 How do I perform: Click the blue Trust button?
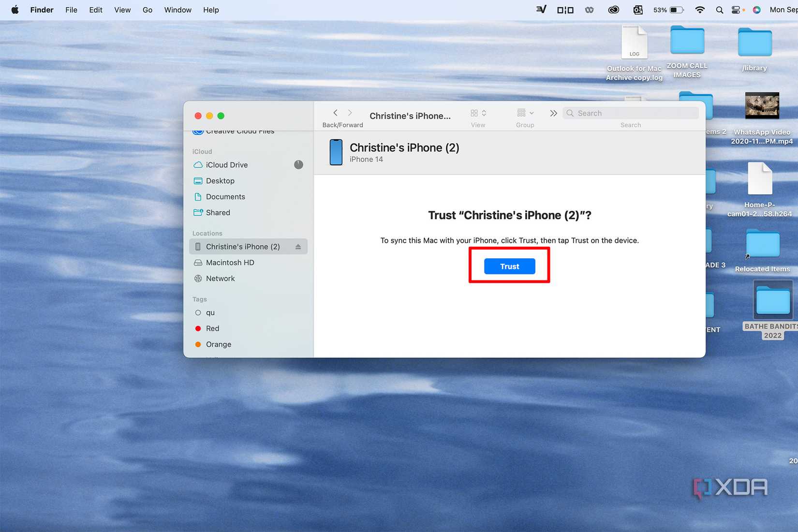pyautogui.click(x=509, y=266)
